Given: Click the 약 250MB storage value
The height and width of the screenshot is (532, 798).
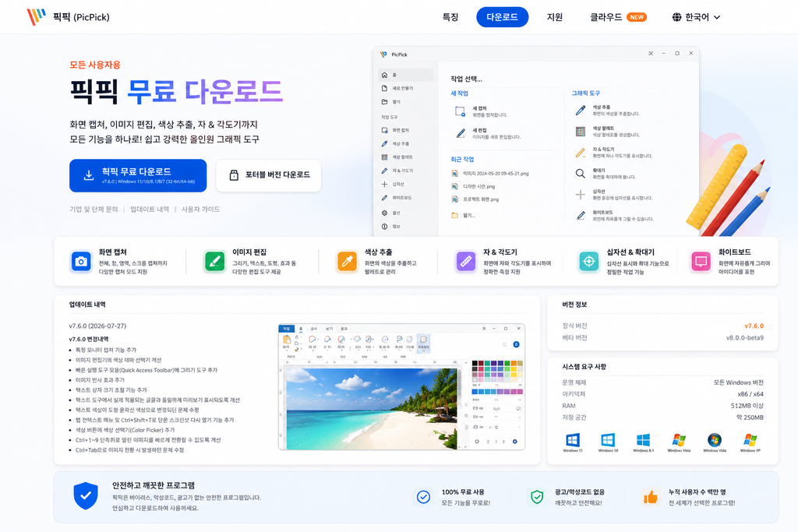Looking at the screenshot, I should pyautogui.click(x=750, y=417).
